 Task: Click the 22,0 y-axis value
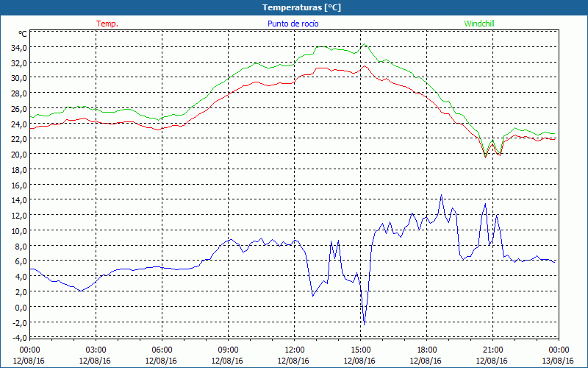20,139
